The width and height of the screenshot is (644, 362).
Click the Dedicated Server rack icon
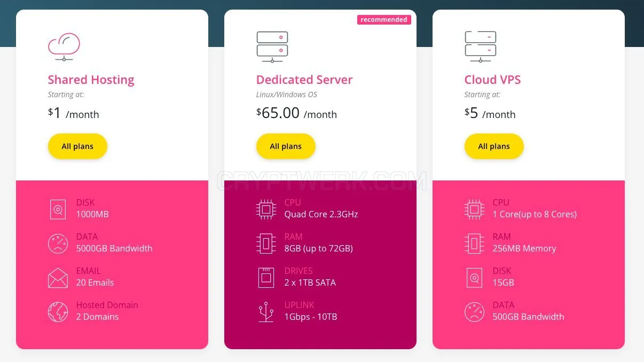[x=272, y=46]
